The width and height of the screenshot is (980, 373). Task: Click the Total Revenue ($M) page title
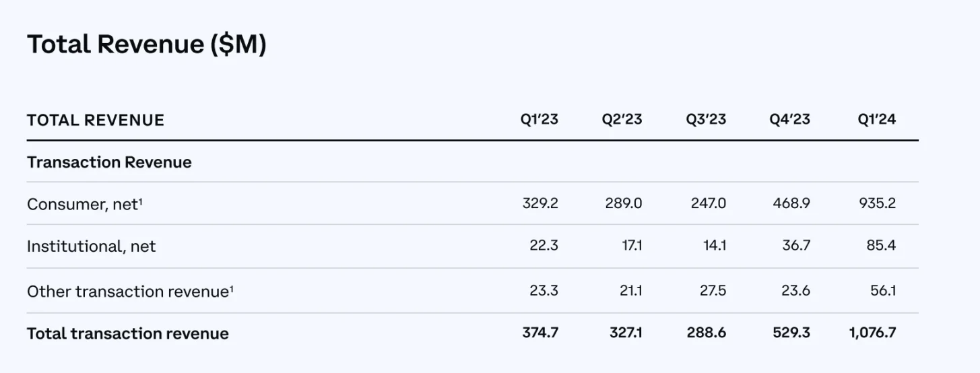click(x=146, y=44)
